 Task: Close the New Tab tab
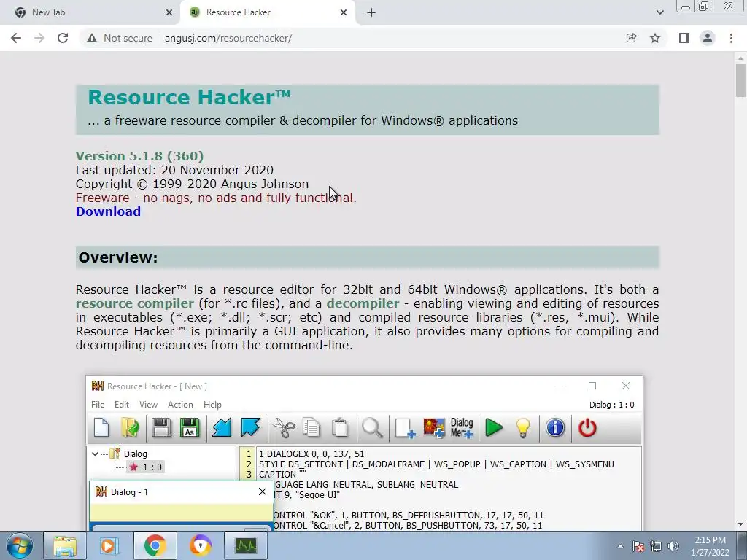(x=169, y=12)
